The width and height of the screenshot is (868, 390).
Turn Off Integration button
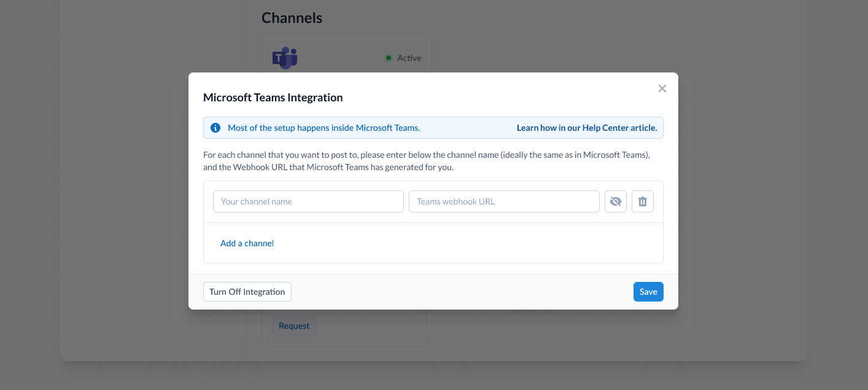point(247,292)
